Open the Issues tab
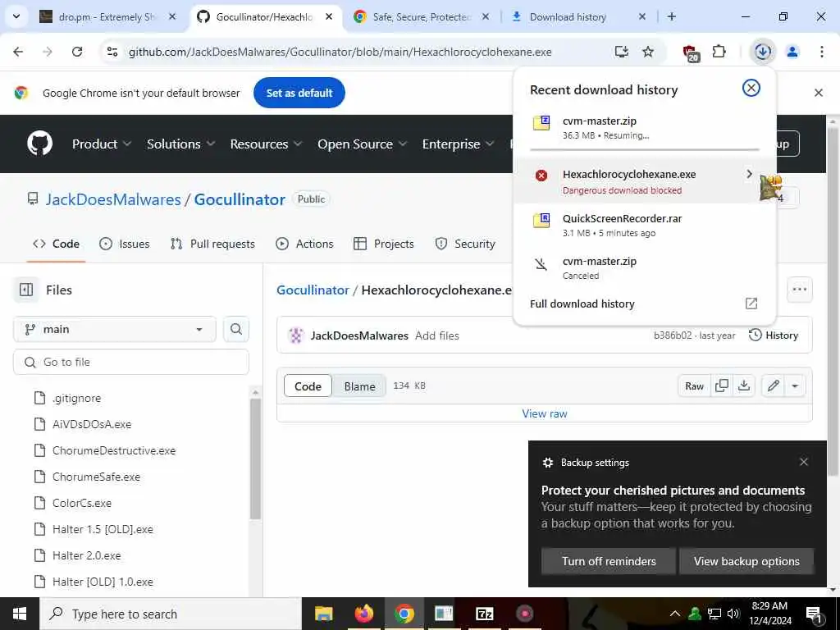This screenshot has width=840, height=630. [x=125, y=244]
